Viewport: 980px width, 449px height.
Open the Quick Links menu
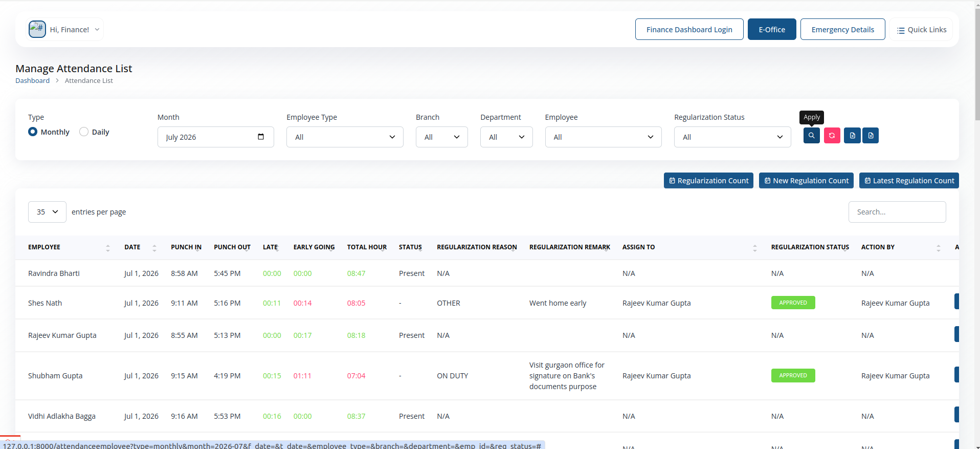pos(922,30)
